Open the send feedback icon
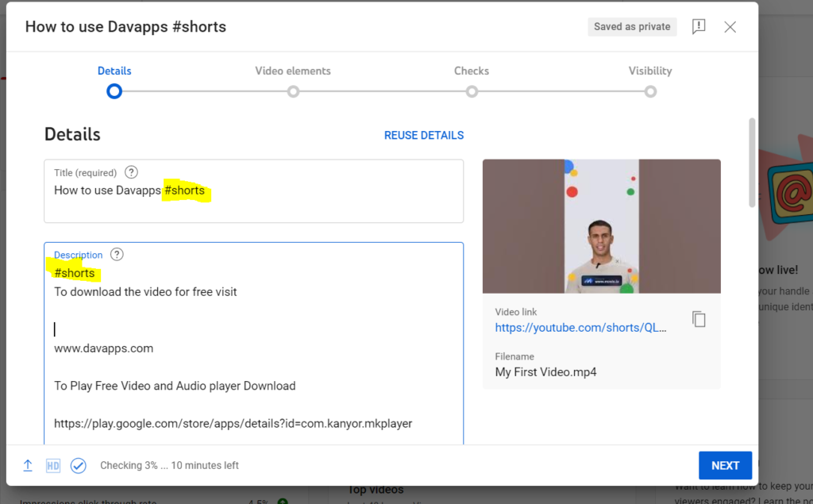 (699, 26)
